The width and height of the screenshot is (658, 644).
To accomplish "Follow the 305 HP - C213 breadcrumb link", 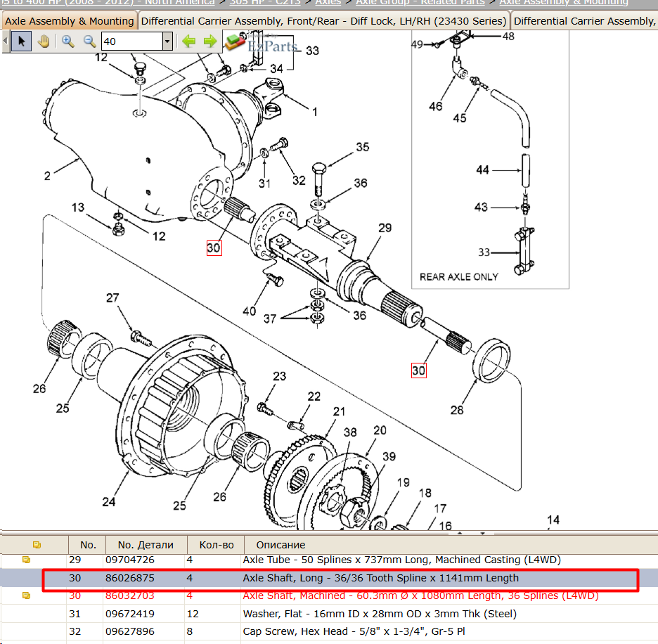I will (x=265, y=3).
